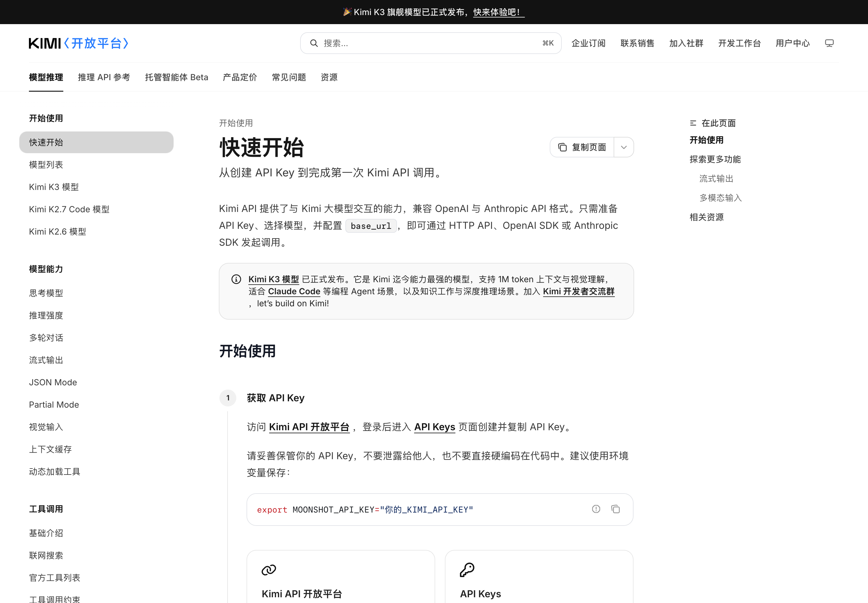868x603 pixels.
Task: Focus the 搜索 input field
Action: (431, 43)
